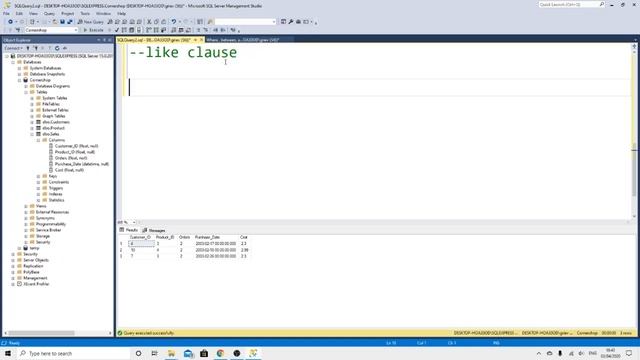Click the Properties wrench icon
This screenshot has width=640, height=360.
pyautogui.click(x=291, y=22)
